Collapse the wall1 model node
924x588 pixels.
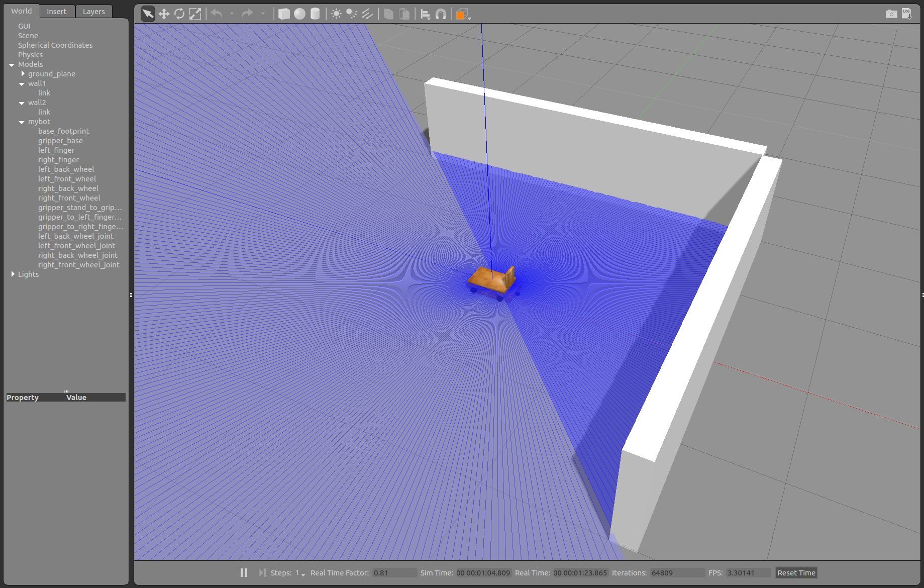pos(22,84)
